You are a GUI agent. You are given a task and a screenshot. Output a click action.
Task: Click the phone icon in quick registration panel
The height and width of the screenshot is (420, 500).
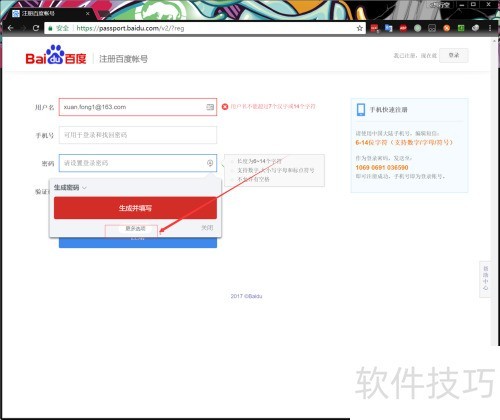(361, 110)
